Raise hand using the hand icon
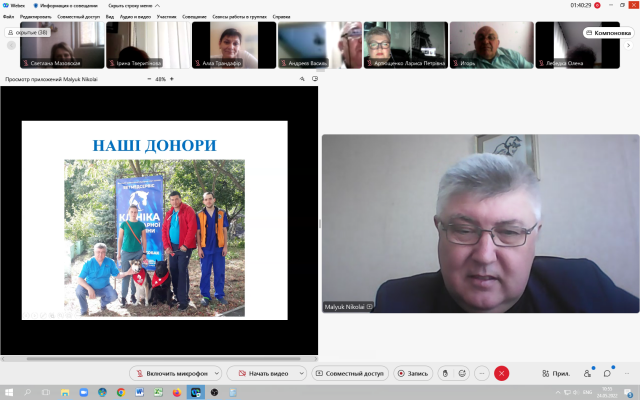Viewport: 640px width, 400px height. (445, 373)
